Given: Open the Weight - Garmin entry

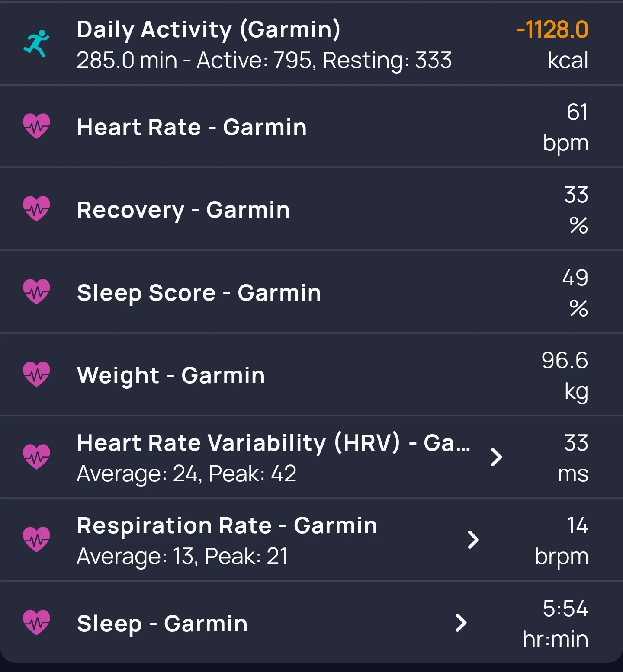Looking at the screenshot, I should pos(311,374).
